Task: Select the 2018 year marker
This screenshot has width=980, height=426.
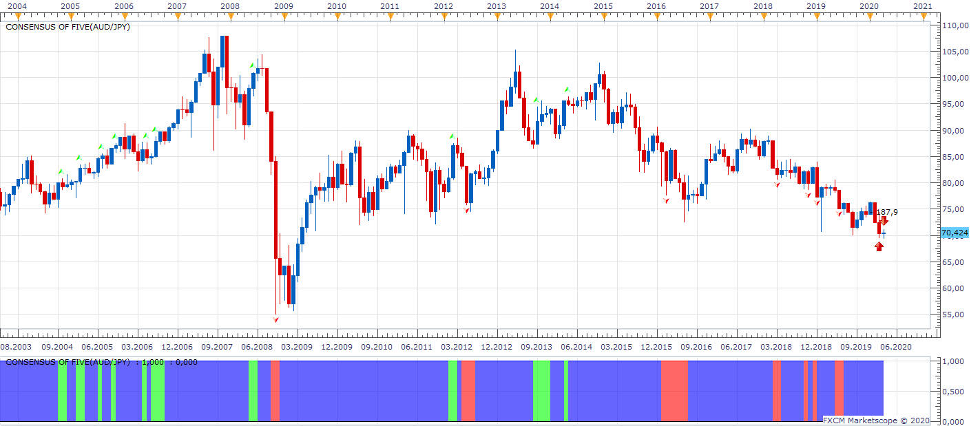Action: click(x=762, y=6)
